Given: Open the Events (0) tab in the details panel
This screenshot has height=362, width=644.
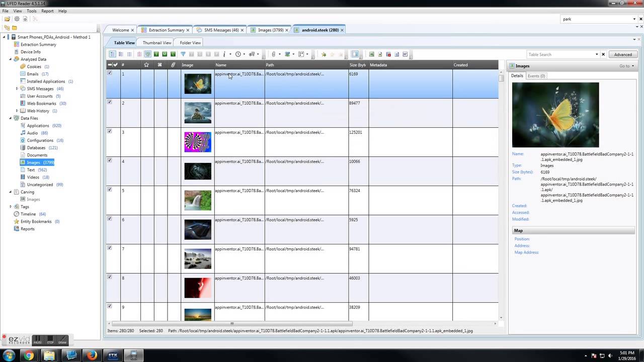Looking at the screenshot, I should [x=536, y=76].
